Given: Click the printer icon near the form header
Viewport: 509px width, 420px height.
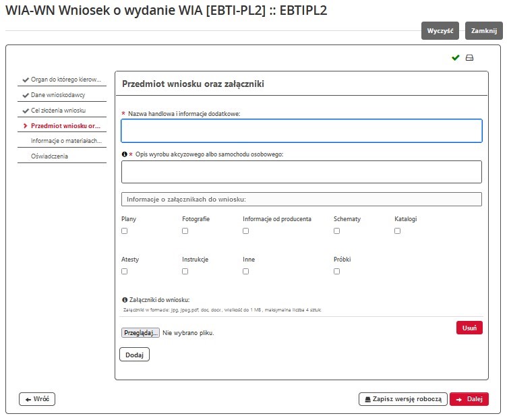Looking at the screenshot, I should click(x=469, y=58).
